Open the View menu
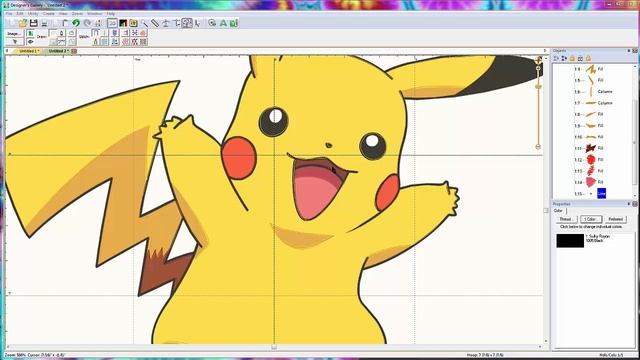Screen dimensions: 640x360 (63, 13)
